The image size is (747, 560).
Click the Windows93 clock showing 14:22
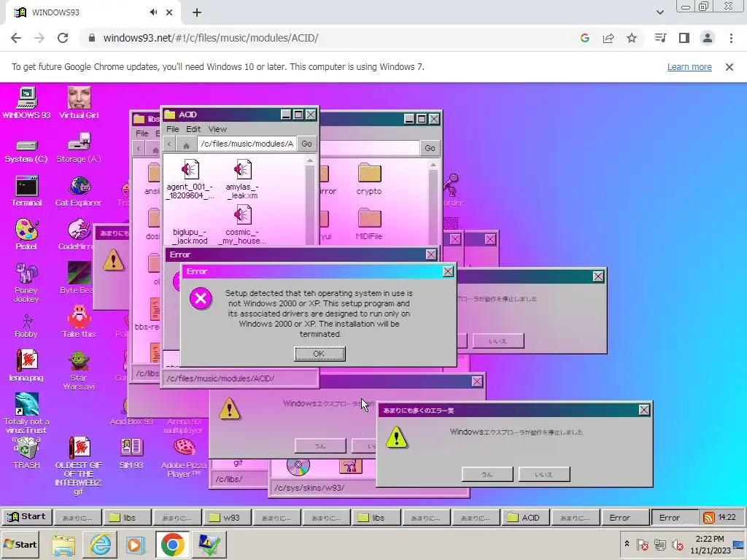pyautogui.click(x=727, y=517)
